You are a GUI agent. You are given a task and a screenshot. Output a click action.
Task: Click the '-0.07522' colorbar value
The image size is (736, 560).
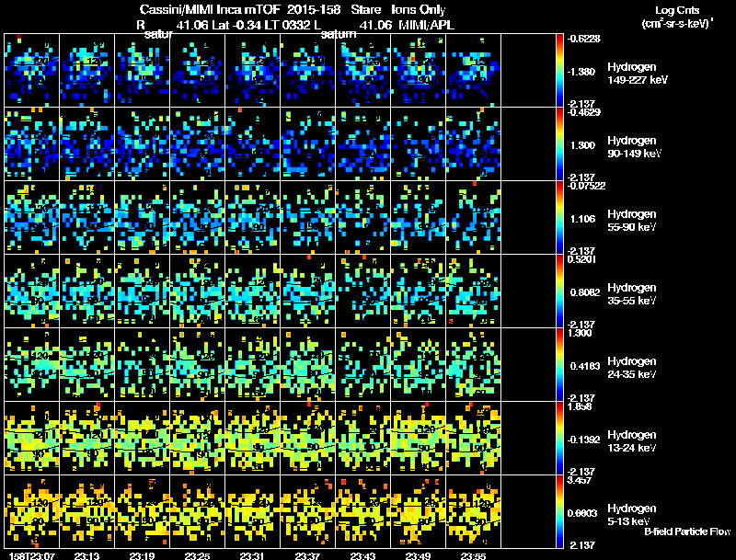pos(586,186)
